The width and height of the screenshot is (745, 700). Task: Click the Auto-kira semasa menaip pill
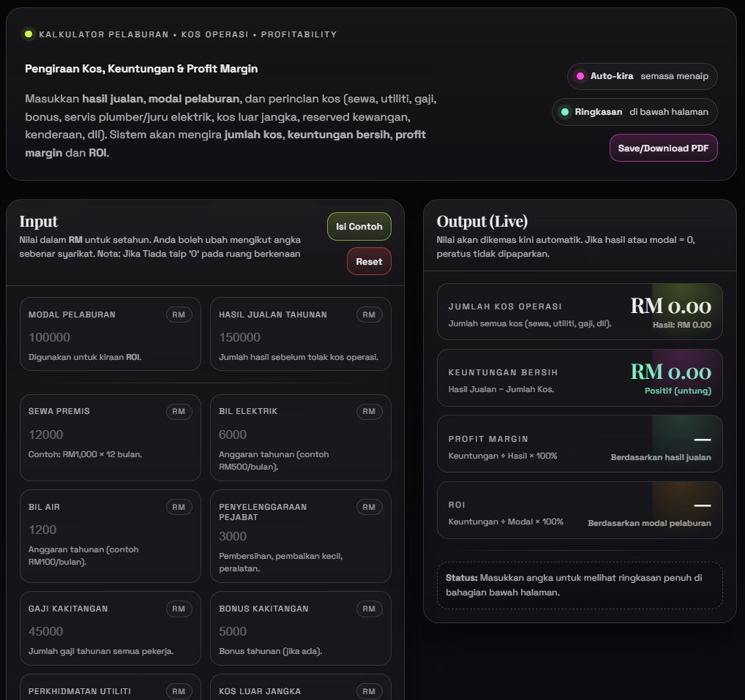642,76
